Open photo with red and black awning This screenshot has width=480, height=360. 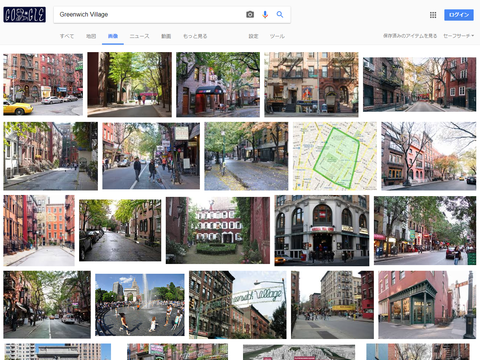tap(218, 84)
